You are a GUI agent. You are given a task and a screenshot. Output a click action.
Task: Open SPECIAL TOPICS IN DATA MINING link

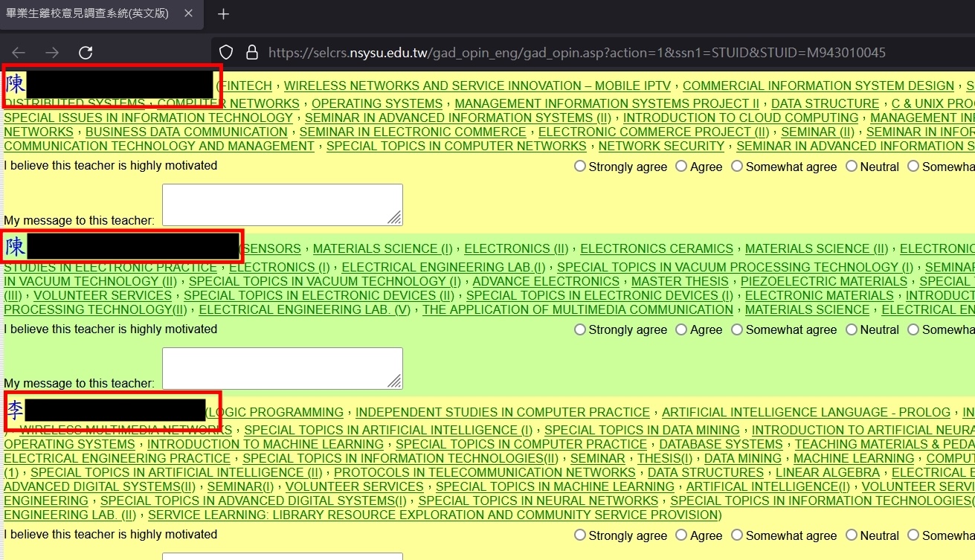(642, 430)
